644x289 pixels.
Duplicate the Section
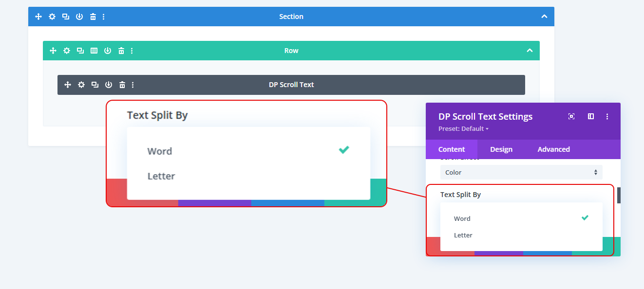(x=66, y=17)
